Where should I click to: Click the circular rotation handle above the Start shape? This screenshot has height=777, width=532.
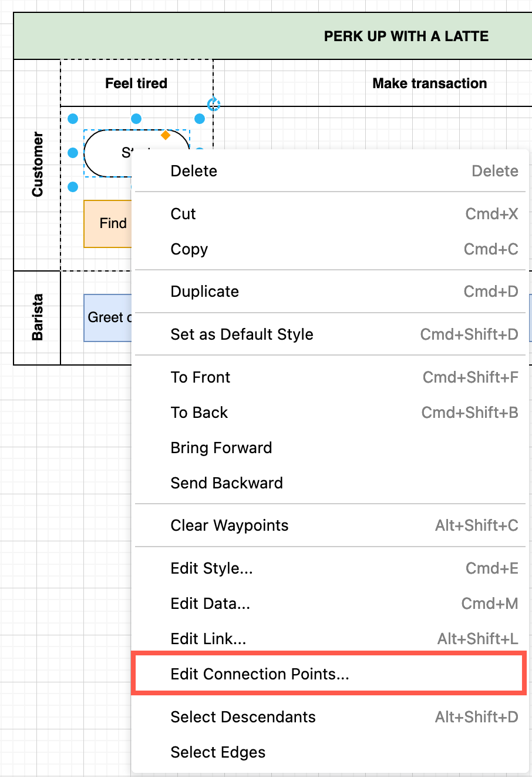coord(214,103)
